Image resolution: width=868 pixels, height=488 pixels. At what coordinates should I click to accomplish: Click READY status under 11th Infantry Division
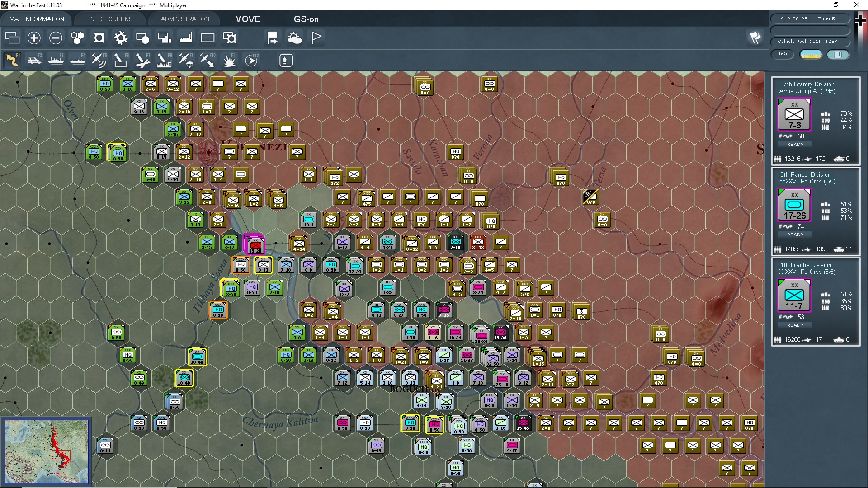[x=795, y=325]
